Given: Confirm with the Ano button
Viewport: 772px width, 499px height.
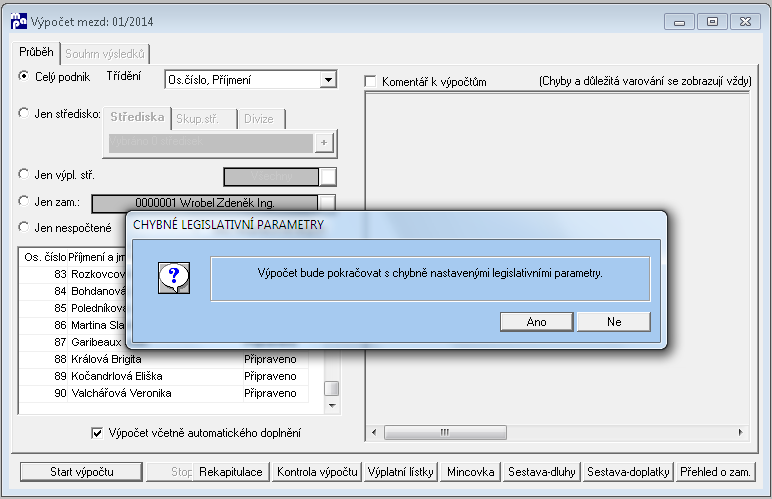Looking at the screenshot, I should tap(536, 322).
